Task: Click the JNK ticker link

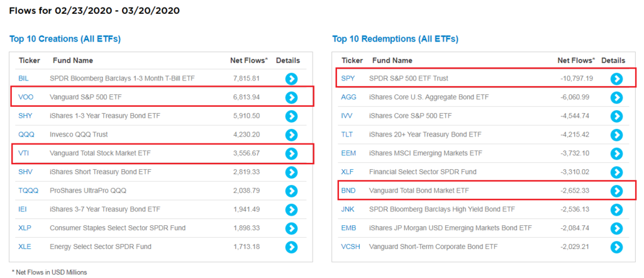Action: tap(348, 209)
